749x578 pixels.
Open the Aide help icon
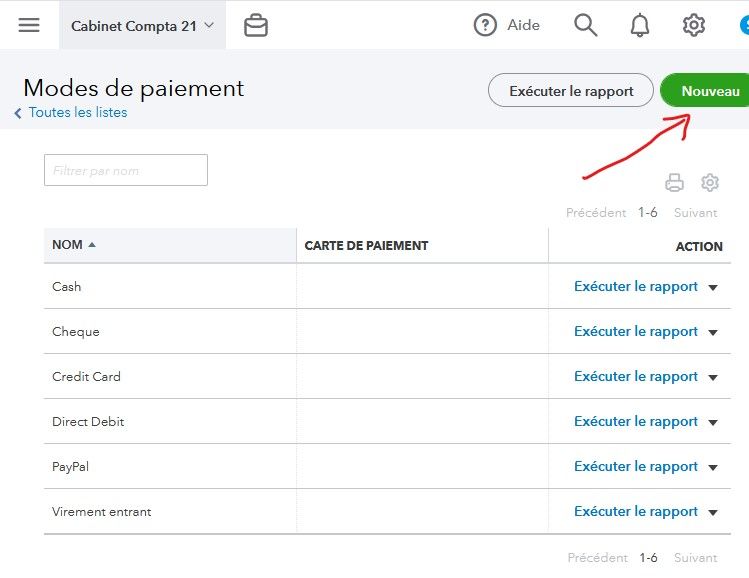[485, 26]
